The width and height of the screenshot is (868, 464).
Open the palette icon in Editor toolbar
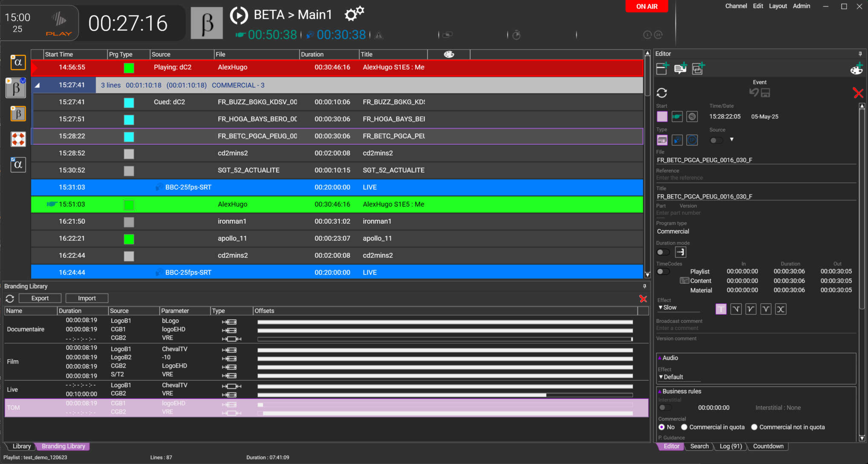pyautogui.click(x=856, y=69)
